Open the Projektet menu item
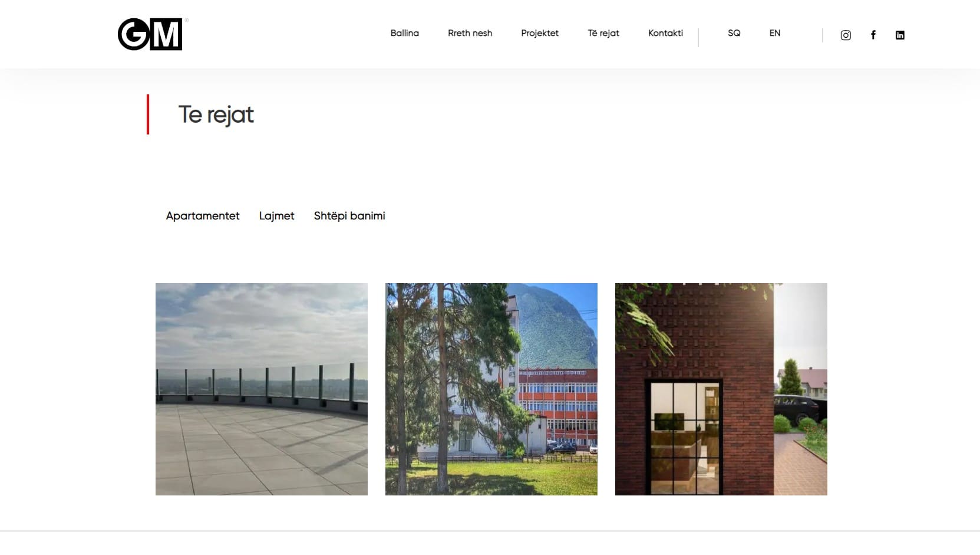The image size is (980, 555). point(540,33)
